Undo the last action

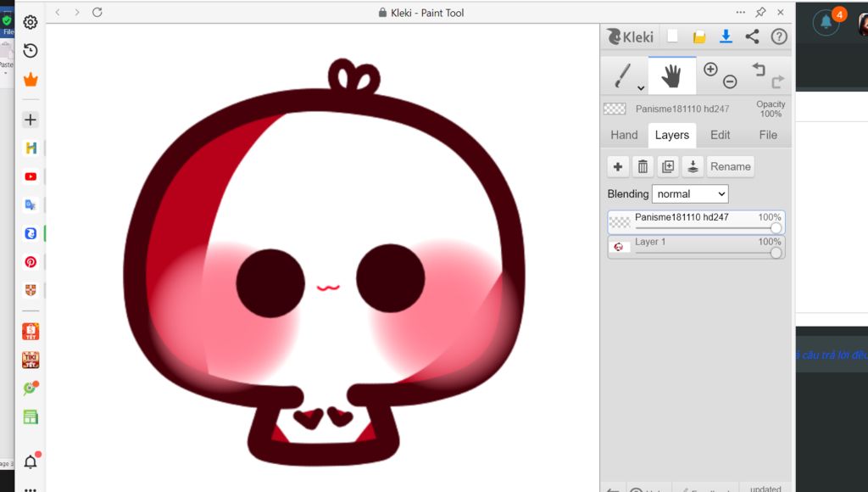click(x=759, y=70)
